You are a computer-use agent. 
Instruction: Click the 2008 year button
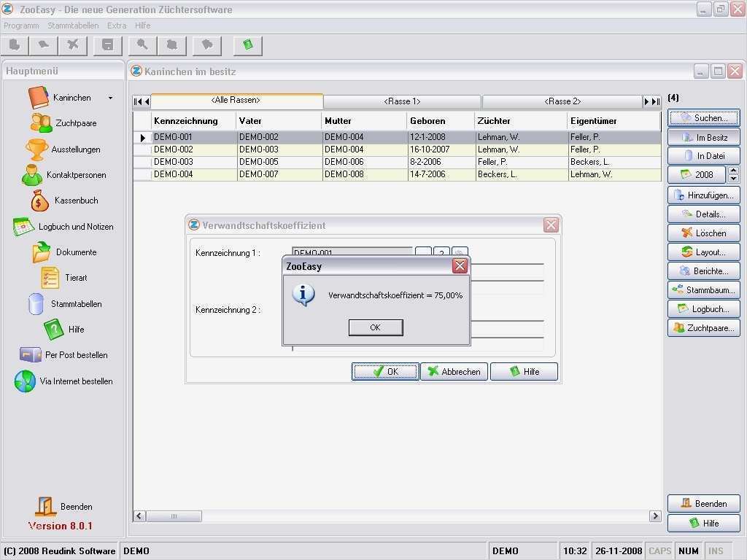tap(697, 175)
